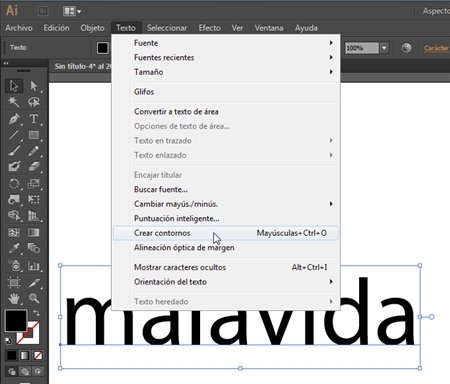
Task: Click the black fill swatch in control bar
Action: click(103, 48)
